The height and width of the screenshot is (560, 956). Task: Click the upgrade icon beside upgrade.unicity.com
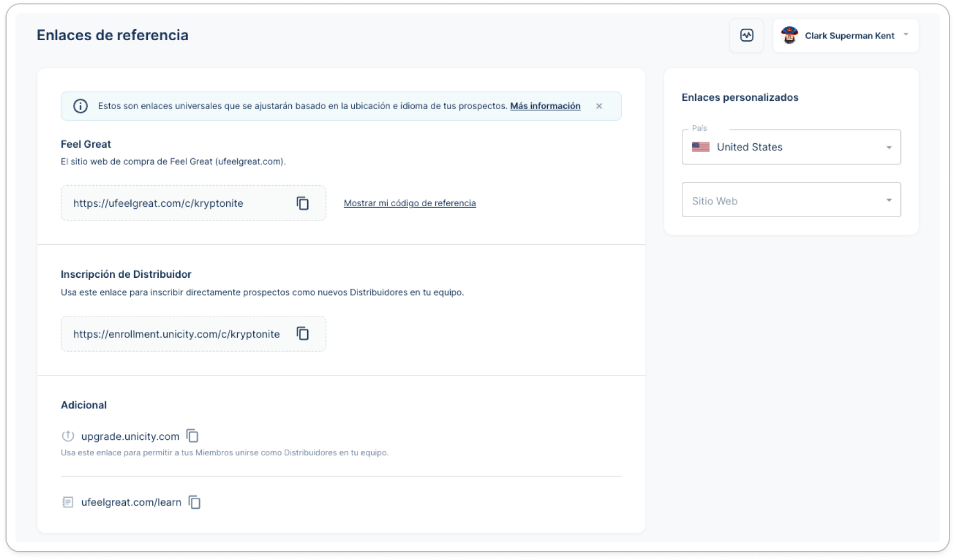68,436
